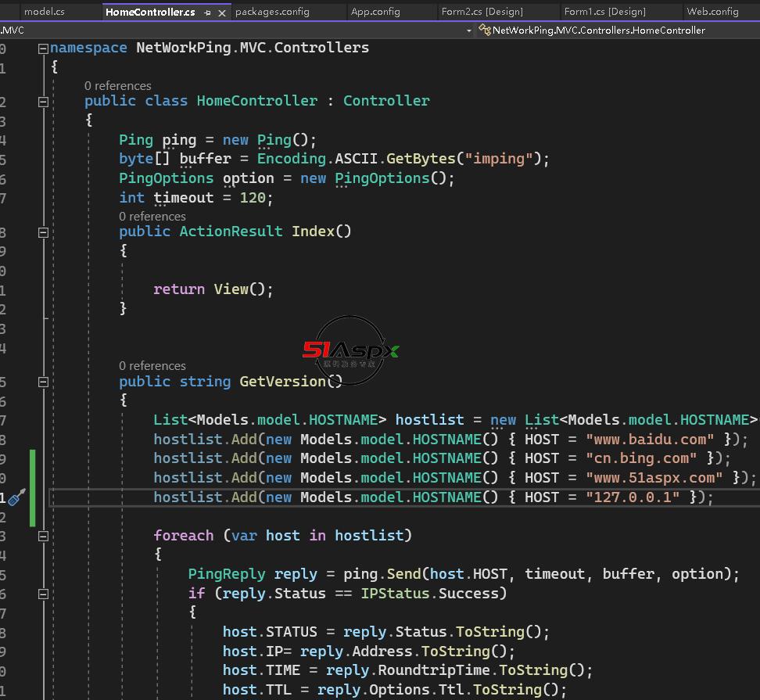The width and height of the screenshot is (760, 700).
Task: Click the "www.baidu.com" host string
Action: (650, 440)
